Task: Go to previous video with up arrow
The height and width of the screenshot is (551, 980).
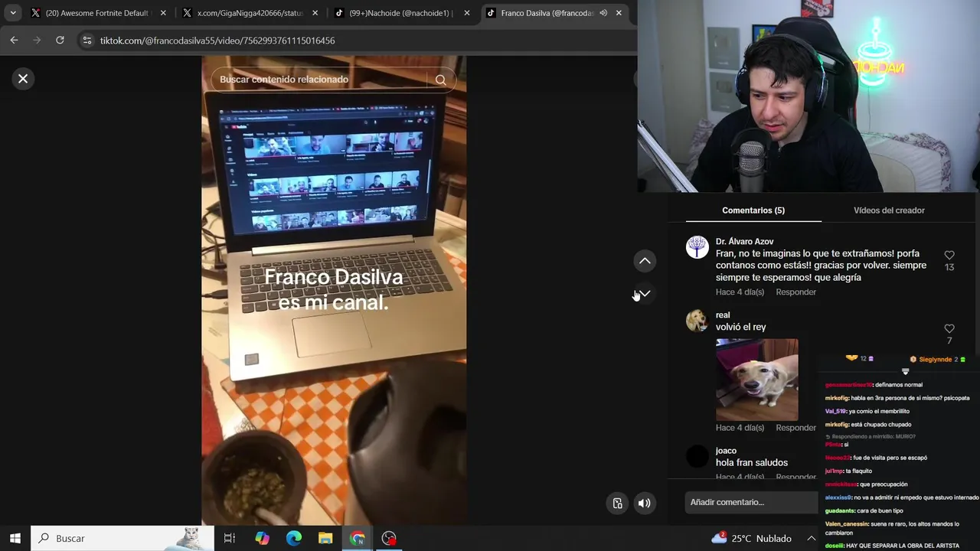Action: [x=645, y=261]
